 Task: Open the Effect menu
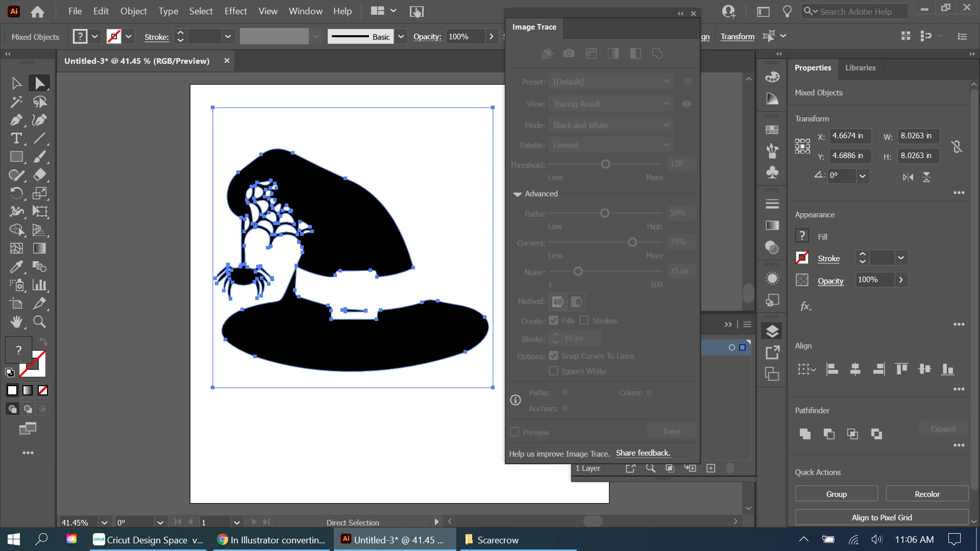pyautogui.click(x=235, y=11)
